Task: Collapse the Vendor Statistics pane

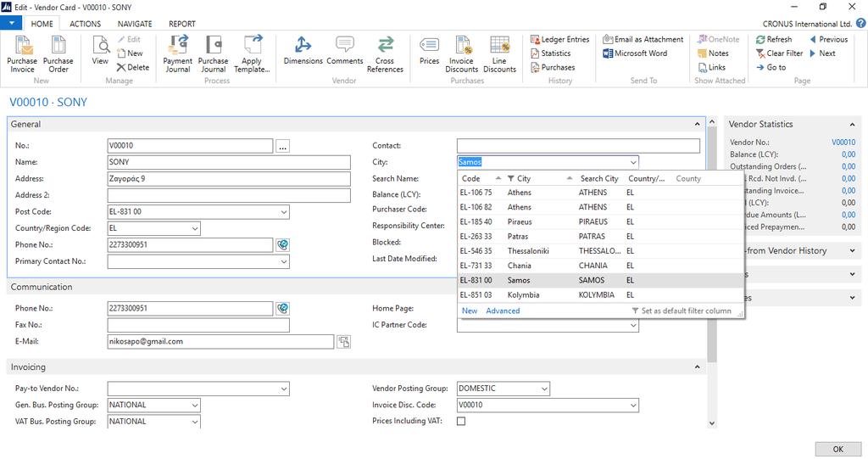Action: [852, 124]
